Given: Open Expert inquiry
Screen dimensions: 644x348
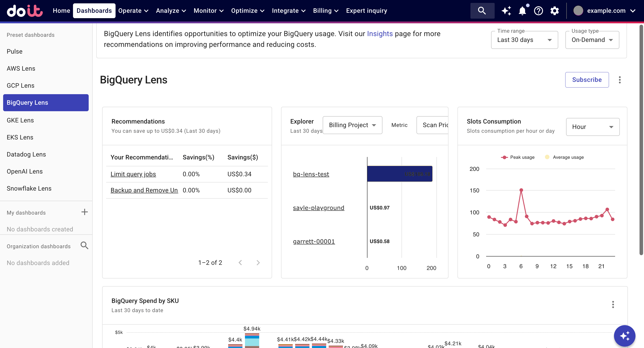Looking at the screenshot, I should [x=367, y=11].
